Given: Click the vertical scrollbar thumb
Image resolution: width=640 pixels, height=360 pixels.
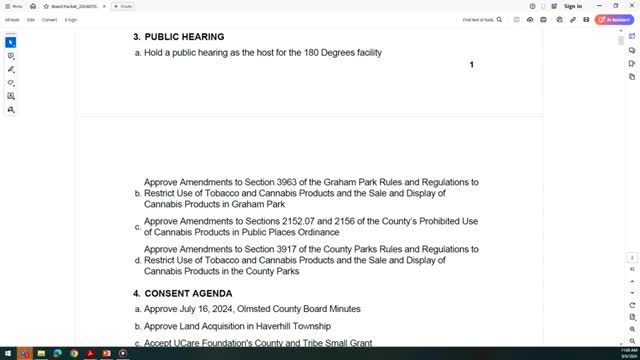Looking at the screenshot, I should coord(621,41).
